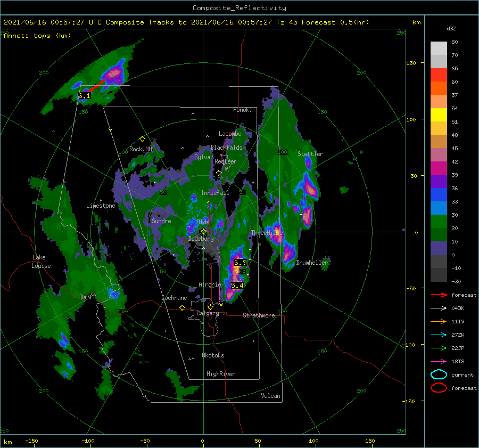
Task: Click the white 04DK arrow legend icon
Action: (439, 308)
